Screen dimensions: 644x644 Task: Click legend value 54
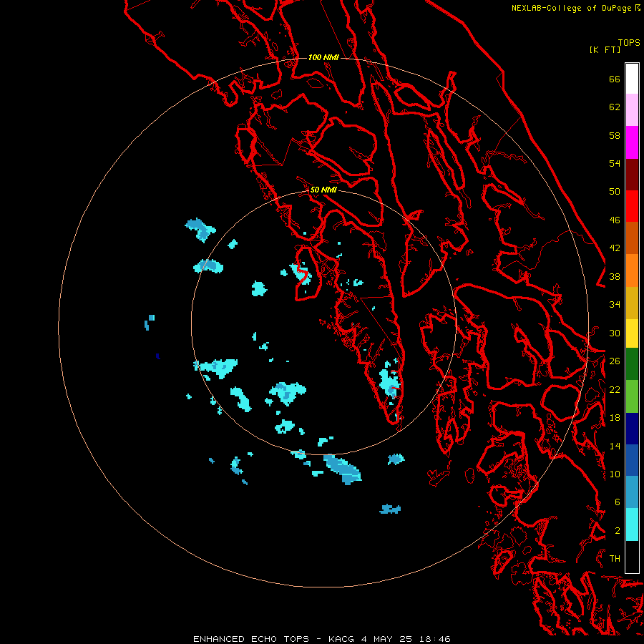coord(615,163)
